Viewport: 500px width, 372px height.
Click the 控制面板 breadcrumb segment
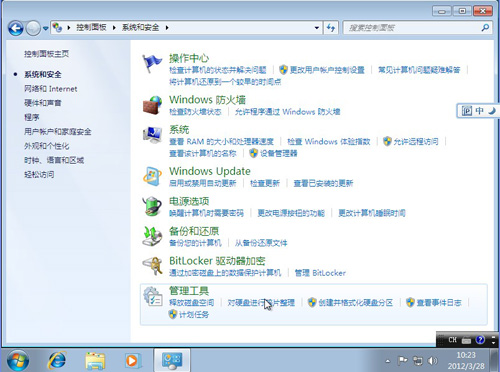click(x=91, y=28)
